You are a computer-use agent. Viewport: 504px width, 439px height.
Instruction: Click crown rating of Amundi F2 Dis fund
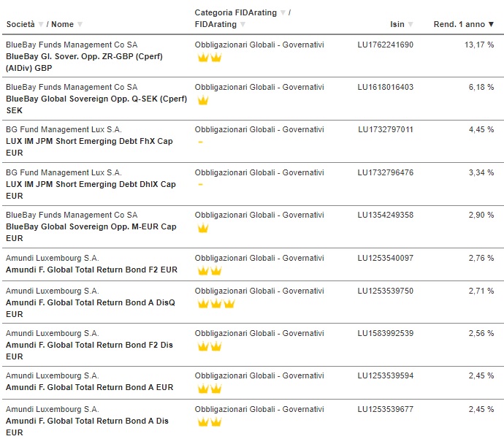click(x=210, y=346)
